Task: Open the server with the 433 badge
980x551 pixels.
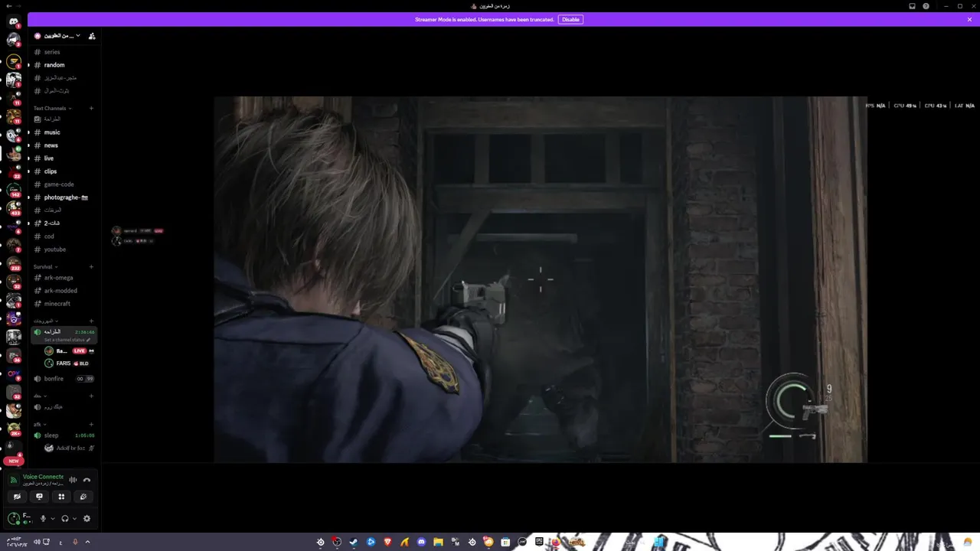Action: coord(14,207)
